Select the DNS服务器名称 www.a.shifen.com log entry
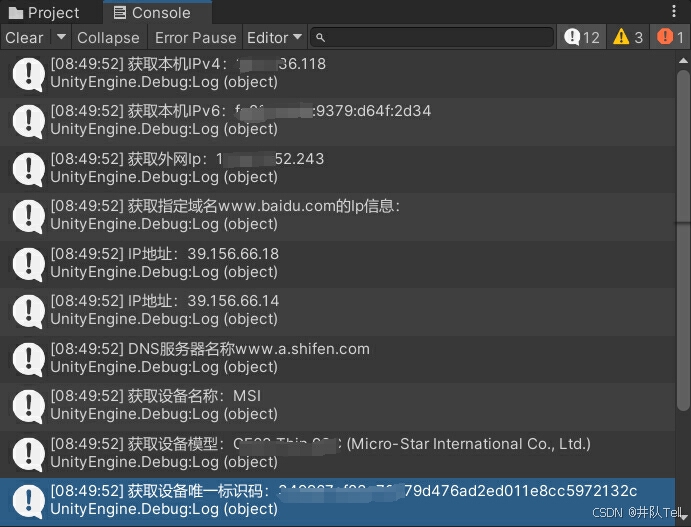 tap(338, 358)
